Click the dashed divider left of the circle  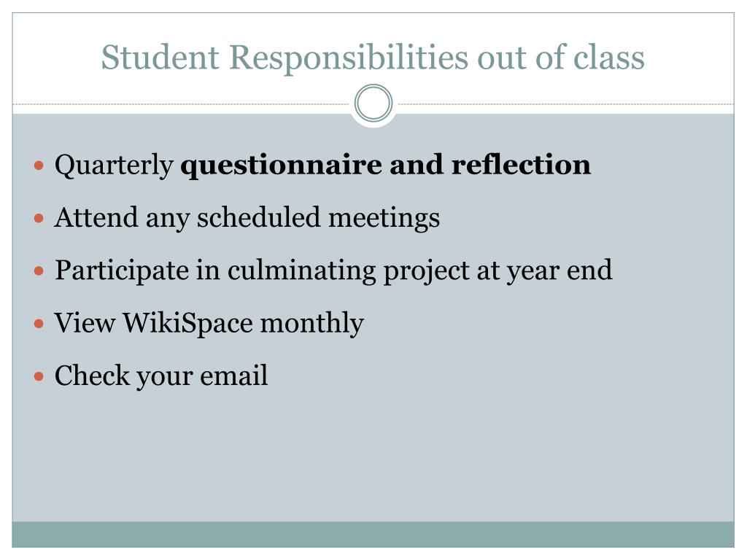tap(181, 104)
